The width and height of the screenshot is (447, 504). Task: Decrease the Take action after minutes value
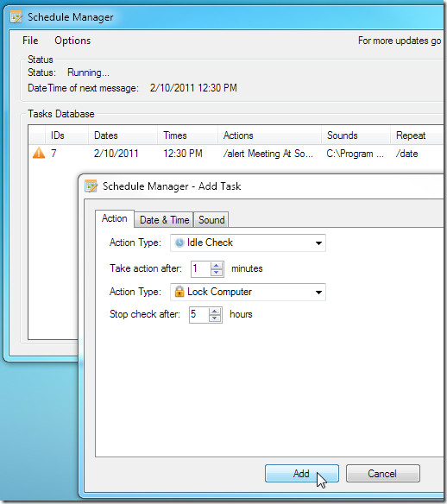point(217,272)
